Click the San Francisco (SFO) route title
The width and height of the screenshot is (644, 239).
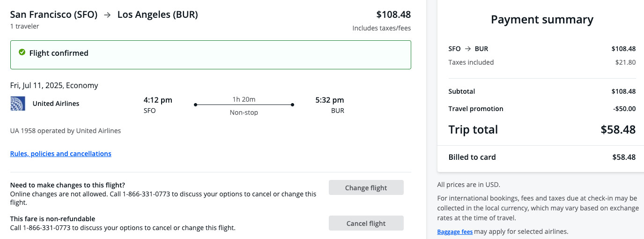tap(54, 15)
